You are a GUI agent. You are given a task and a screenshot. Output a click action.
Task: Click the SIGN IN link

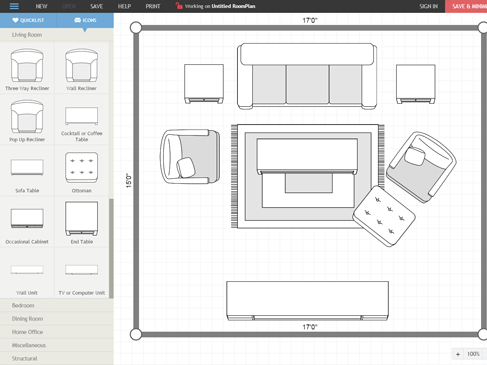[x=429, y=6]
